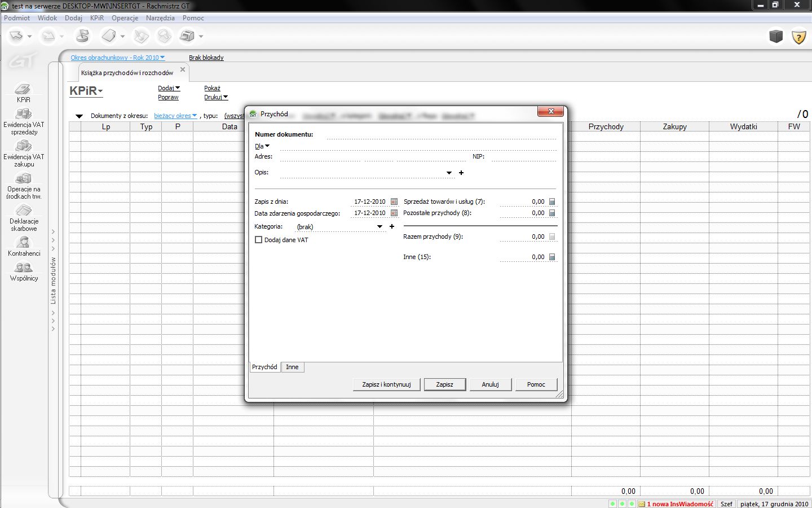Switch to the Inne tab in dialog
Image resolution: width=812 pixels, height=508 pixels.
click(x=292, y=367)
